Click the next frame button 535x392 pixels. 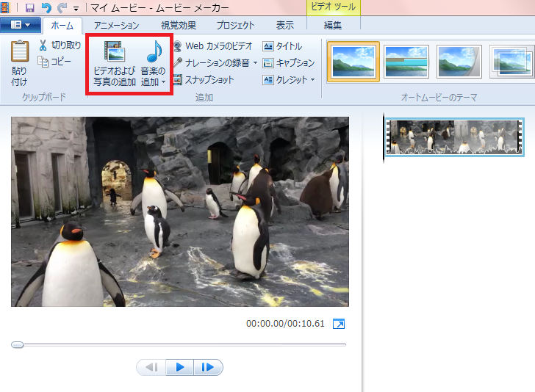tap(208, 367)
